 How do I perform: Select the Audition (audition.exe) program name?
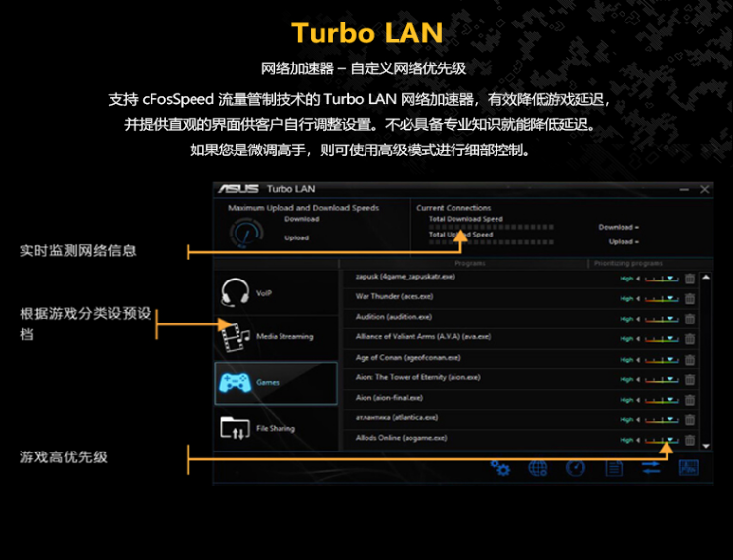pos(394,317)
